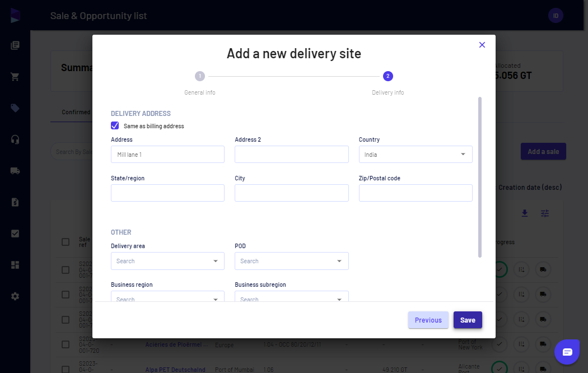This screenshot has height=373, width=588.
Task: Click the Previous button
Action: pos(428,320)
